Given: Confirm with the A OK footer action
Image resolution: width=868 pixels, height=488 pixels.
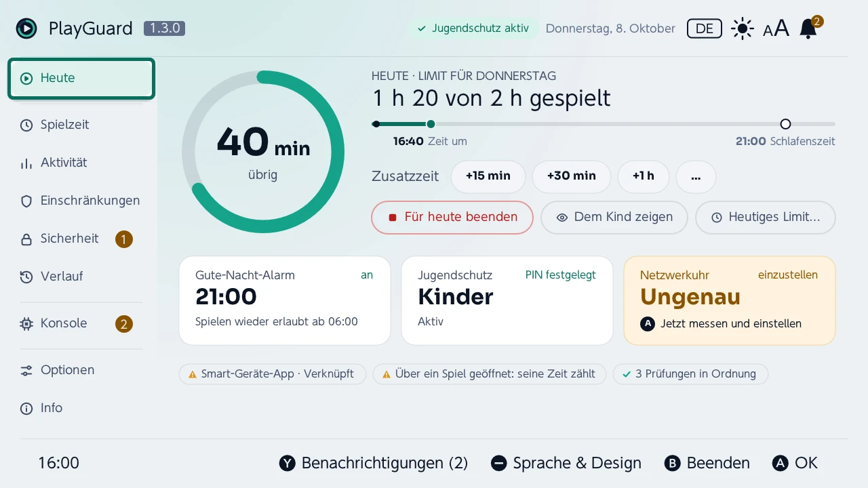Looking at the screenshot, I should point(795,463).
